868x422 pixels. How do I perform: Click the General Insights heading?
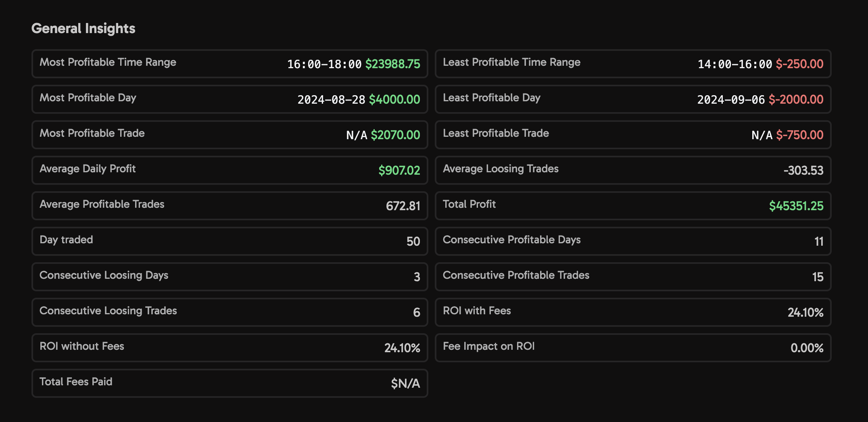coord(83,28)
